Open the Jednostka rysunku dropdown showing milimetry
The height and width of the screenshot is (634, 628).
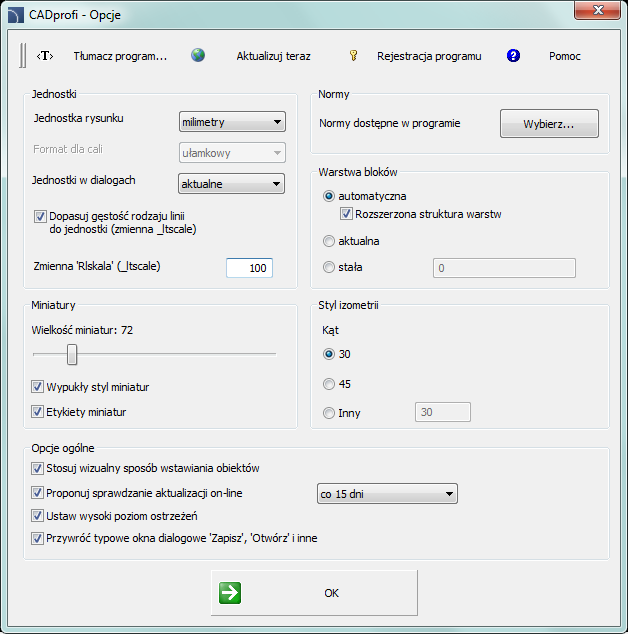[x=232, y=122]
